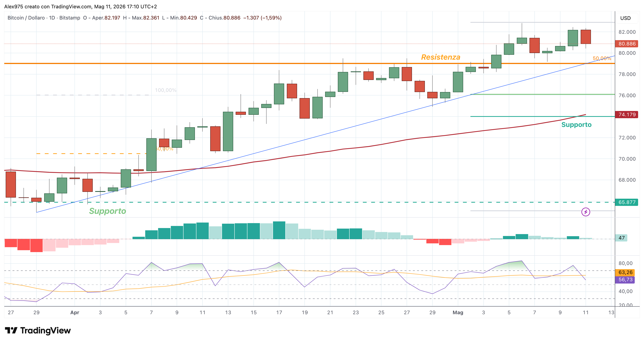644x343 pixels.
Task: Click the USD currency label
Action: pos(625,18)
